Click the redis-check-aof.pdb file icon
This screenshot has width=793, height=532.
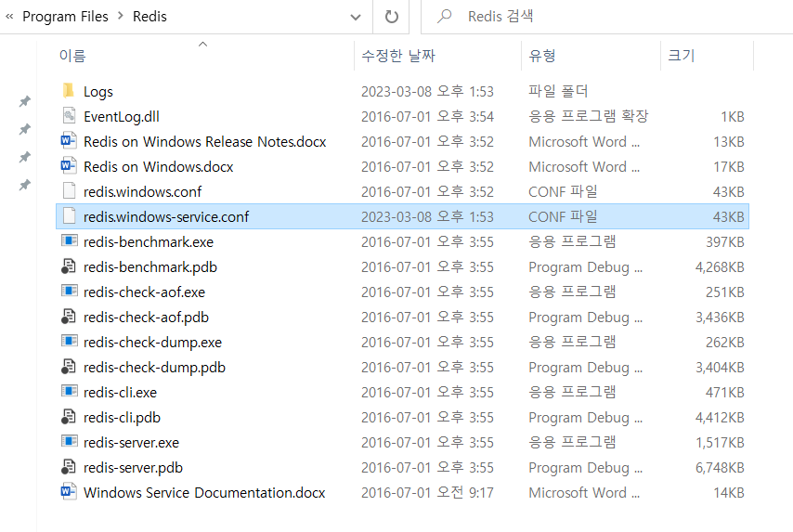69,317
